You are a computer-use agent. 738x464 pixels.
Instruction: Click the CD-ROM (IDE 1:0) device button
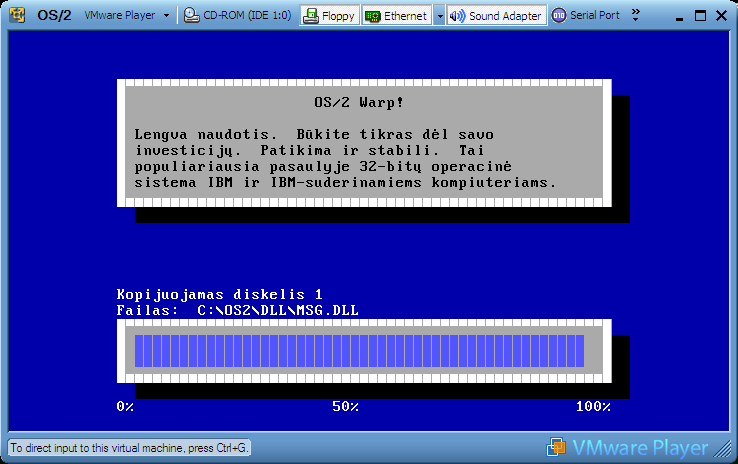click(x=238, y=16)
